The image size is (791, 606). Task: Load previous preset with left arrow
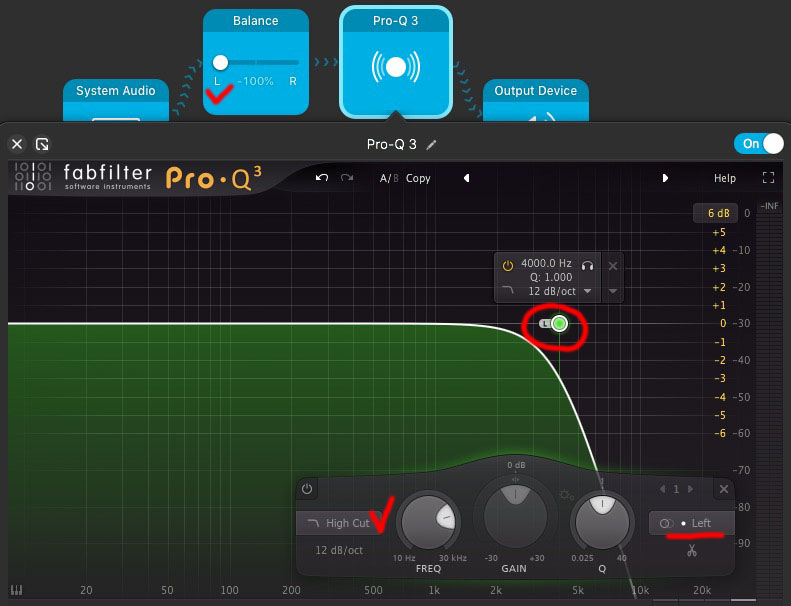click(x=467, y=178)
